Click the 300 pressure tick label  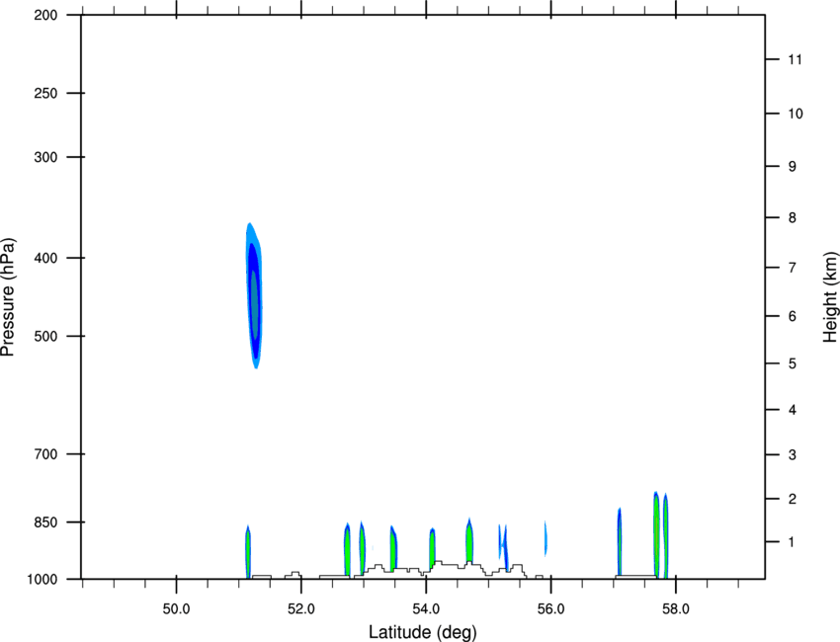(45, 157)
